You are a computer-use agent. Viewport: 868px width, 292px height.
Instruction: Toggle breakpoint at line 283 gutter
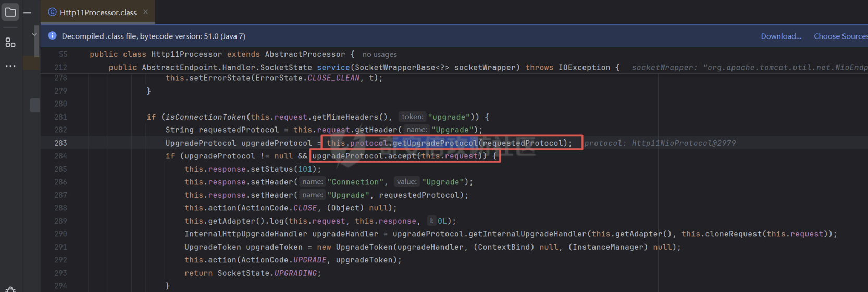click(x=60, y=143)
